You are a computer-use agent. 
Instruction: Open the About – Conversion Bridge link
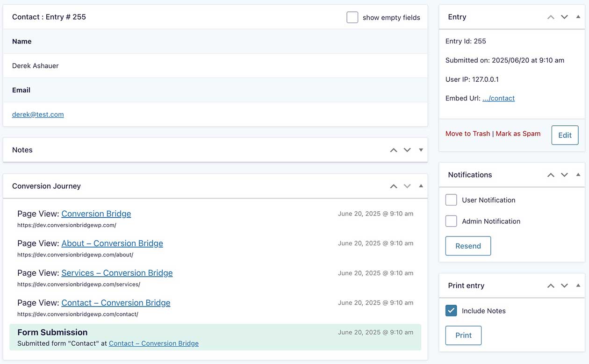click(x=112, y=243)
